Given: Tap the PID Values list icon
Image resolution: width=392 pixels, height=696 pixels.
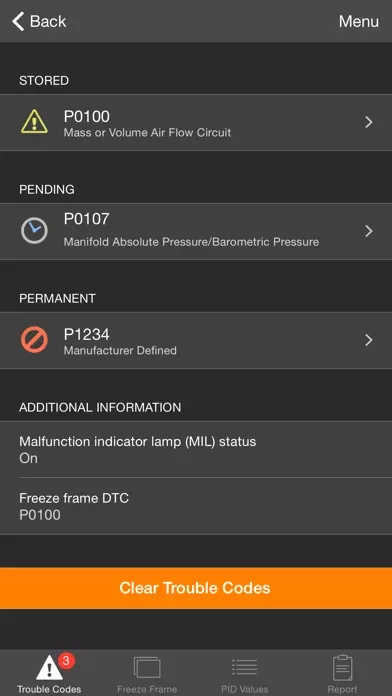Looking at the screenshot, I should tap(245, 668).
